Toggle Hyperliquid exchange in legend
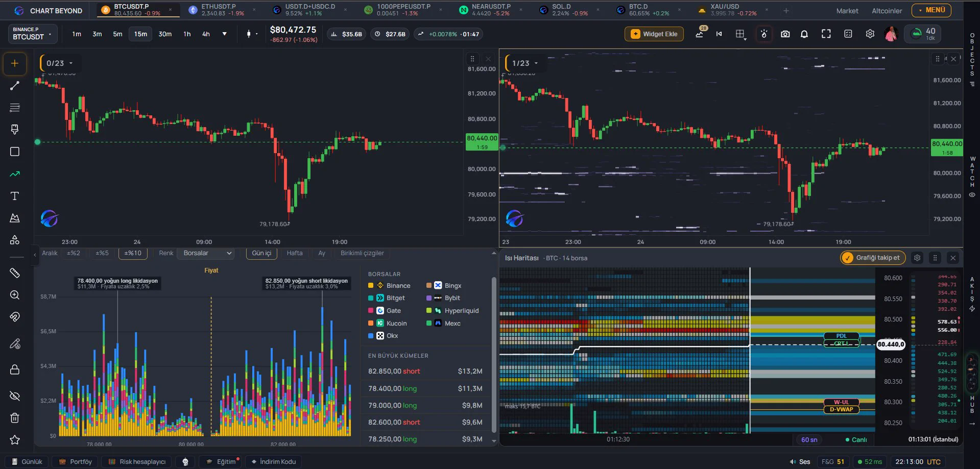The image size is (980, 469). point(452,311)
